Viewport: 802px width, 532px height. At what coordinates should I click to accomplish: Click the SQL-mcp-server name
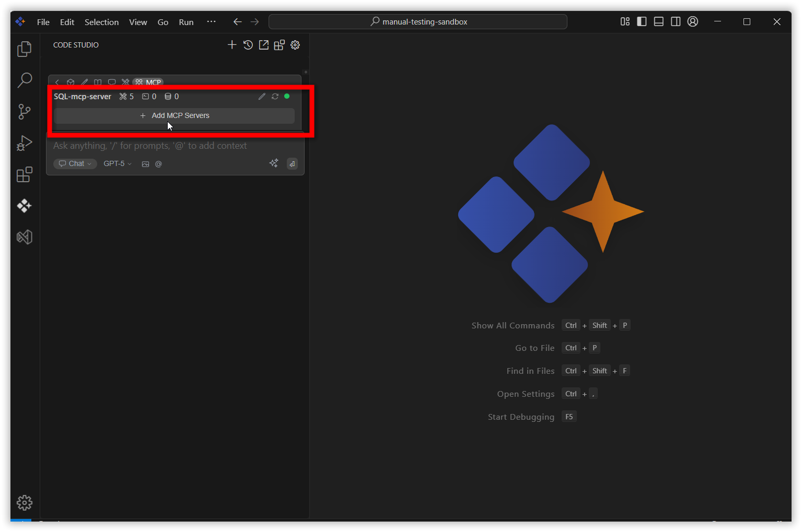pos(83,97)
